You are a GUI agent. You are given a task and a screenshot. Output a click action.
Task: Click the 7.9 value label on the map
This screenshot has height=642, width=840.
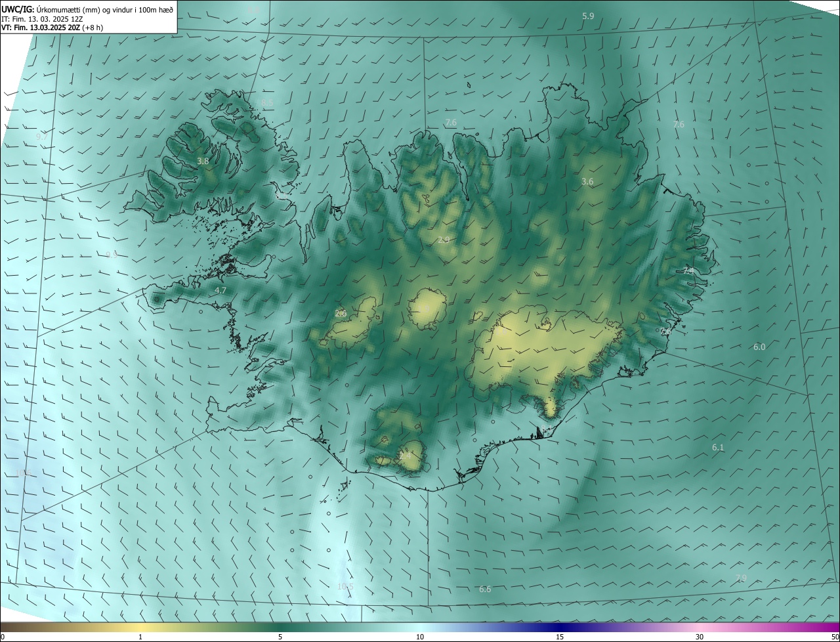coord(741,578)
